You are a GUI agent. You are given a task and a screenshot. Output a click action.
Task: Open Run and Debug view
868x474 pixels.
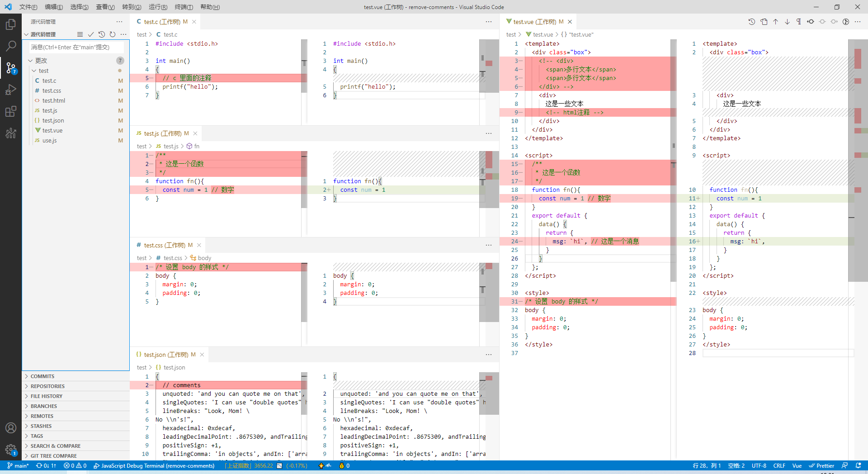pyautogui.click(x=11, y=90)
